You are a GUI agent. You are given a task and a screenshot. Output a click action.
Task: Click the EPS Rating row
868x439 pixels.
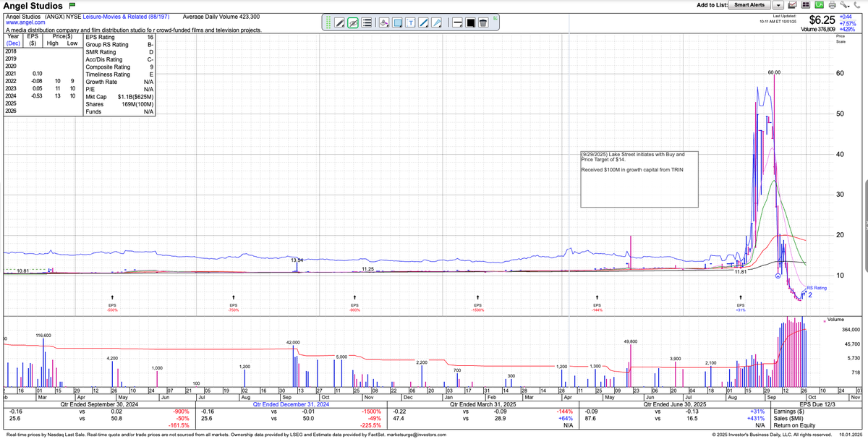(119, 37)
